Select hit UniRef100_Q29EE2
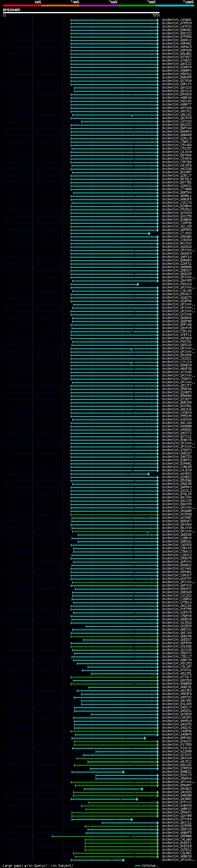 tap(177, 477)
